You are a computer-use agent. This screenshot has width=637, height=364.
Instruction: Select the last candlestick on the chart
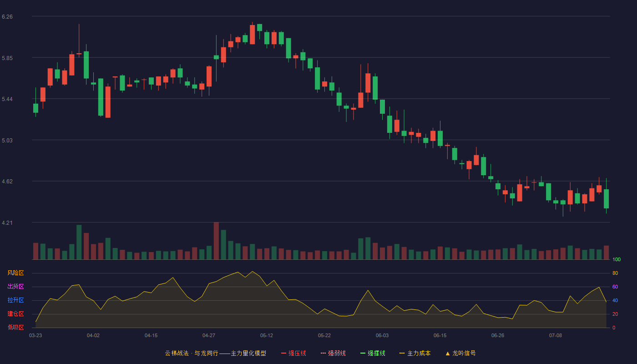[x=606, y=197]
